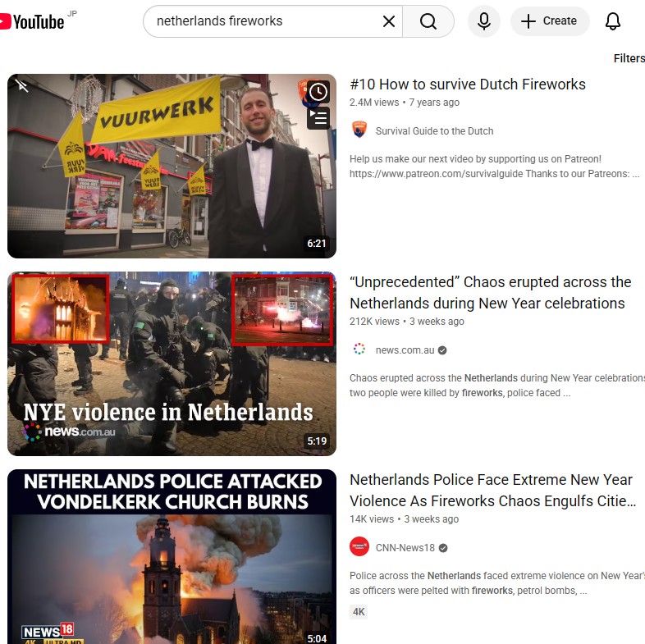Click into the search field with netherlands fireworks
645x644 pixels.
tap(263, 21)
